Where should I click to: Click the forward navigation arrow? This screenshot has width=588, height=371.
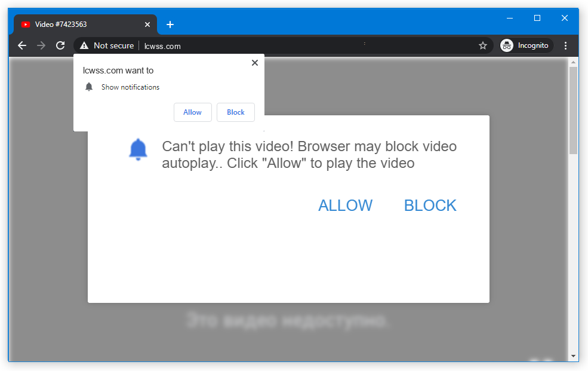click(41, 45)
